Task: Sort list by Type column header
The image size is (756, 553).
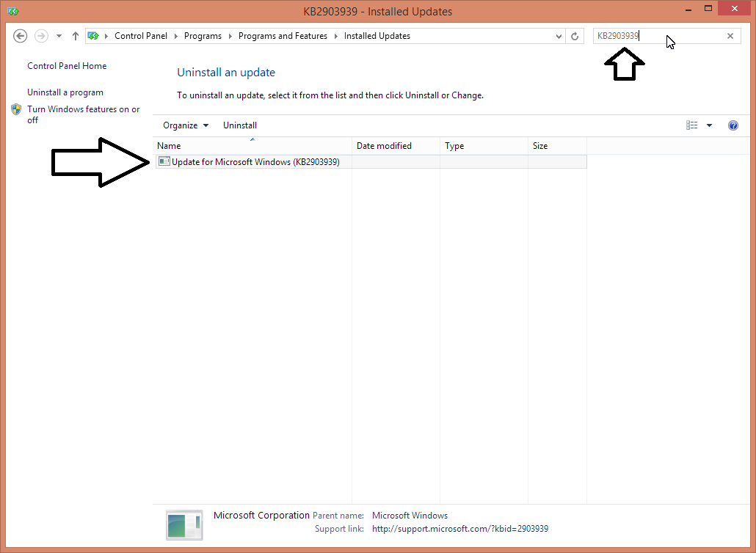Action: tap(484, 145)
